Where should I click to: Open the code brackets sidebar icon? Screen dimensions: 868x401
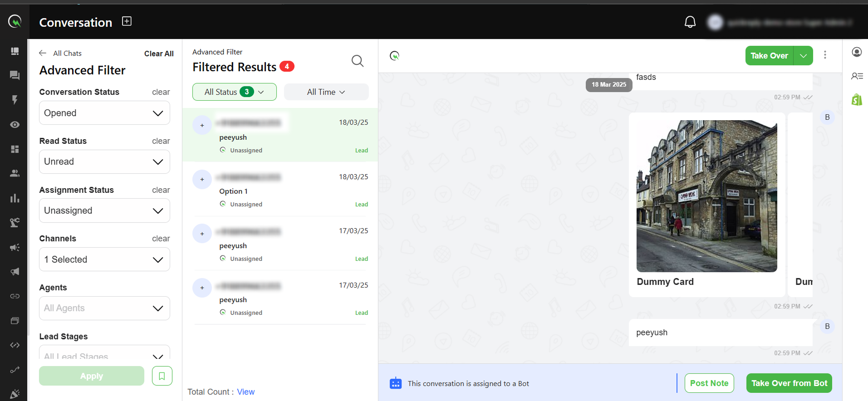pos(15,345)
